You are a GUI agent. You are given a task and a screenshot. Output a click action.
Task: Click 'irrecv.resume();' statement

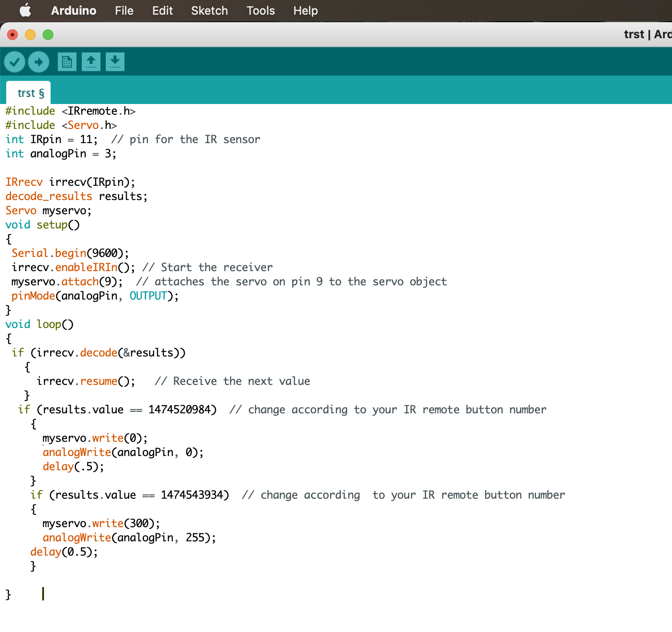coord(86,381)
